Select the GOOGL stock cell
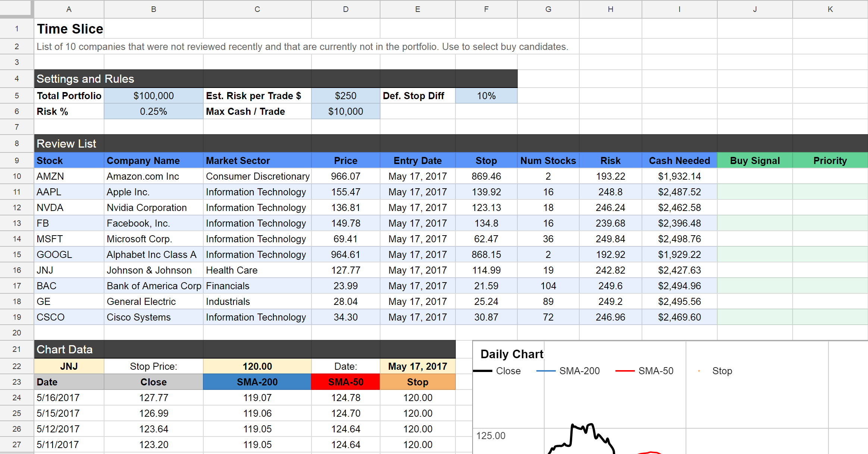This screenshot has height=454, width=868. [69, 255]
